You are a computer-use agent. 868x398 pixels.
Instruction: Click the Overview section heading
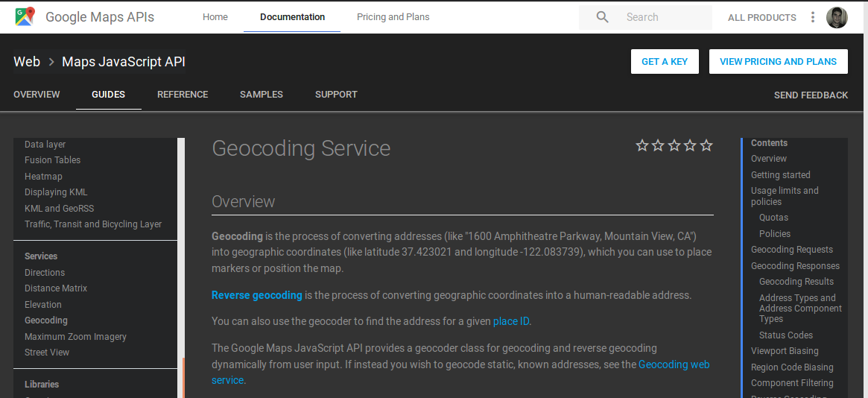(243, 201)
